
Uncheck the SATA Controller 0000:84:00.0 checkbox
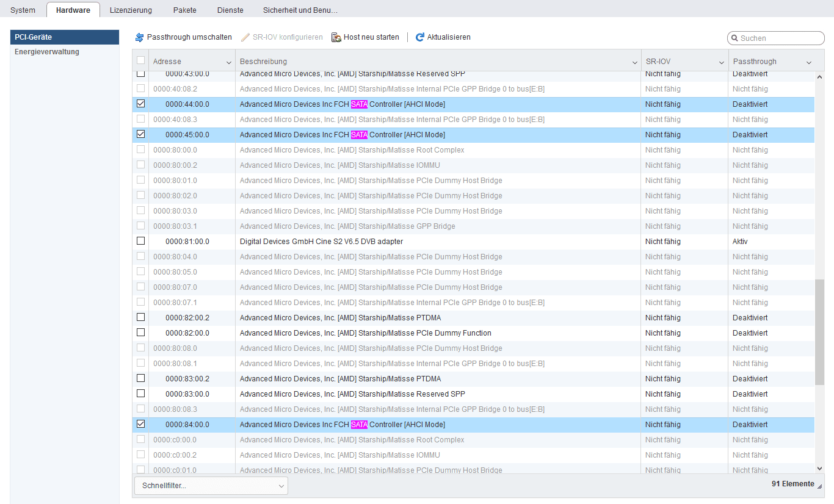(x=141, y=424)
